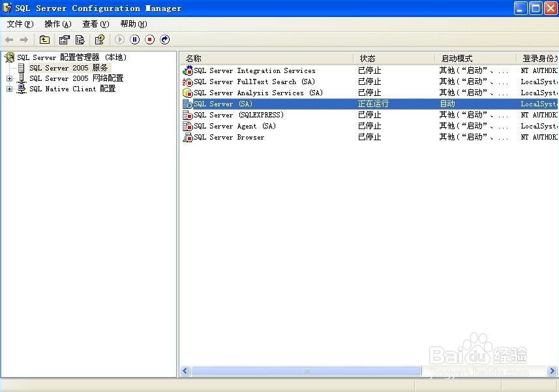Open the 操作(A) menu
559x392 pixels.
point(58,24)
